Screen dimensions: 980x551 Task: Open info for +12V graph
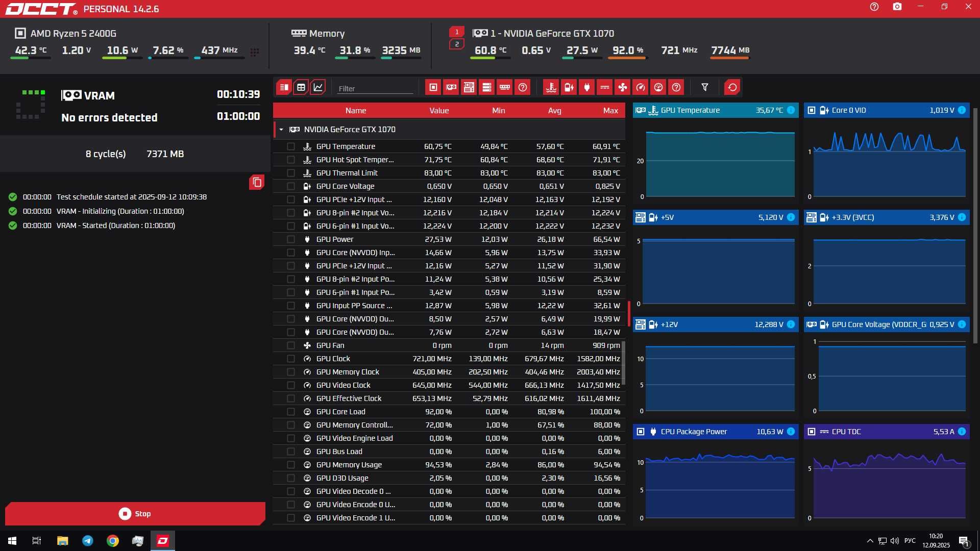[791, 324]
